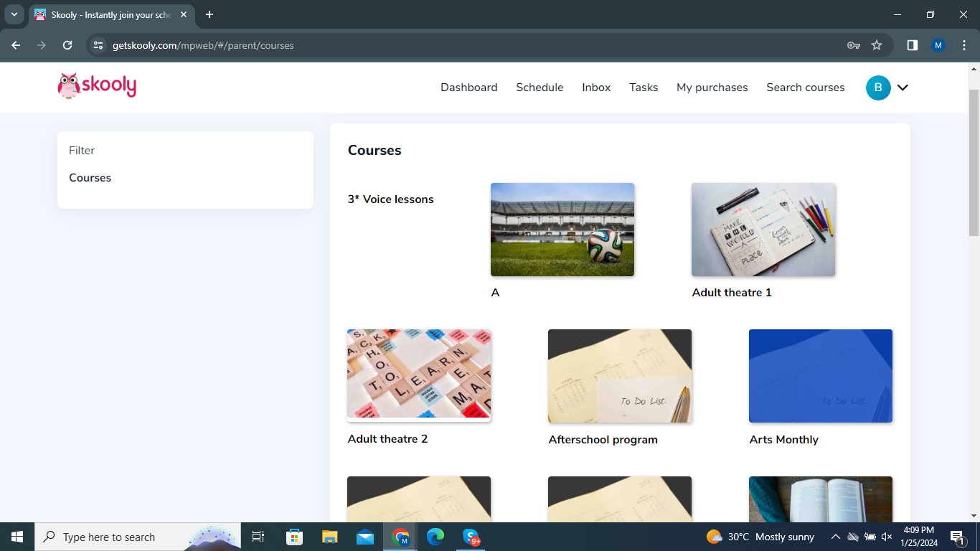Switch to Chrome on taskbar
980x551 pixels.
click(x=400, y=537)
